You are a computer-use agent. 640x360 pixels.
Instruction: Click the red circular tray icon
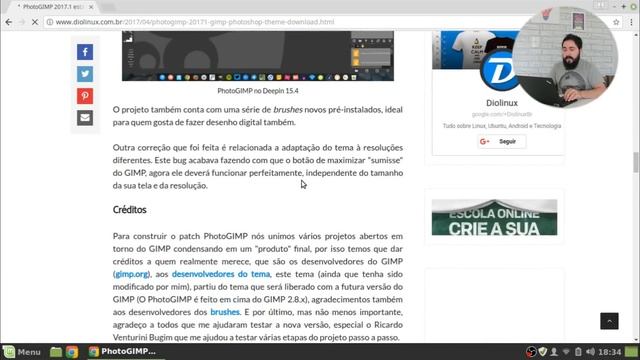pos(531,351)
